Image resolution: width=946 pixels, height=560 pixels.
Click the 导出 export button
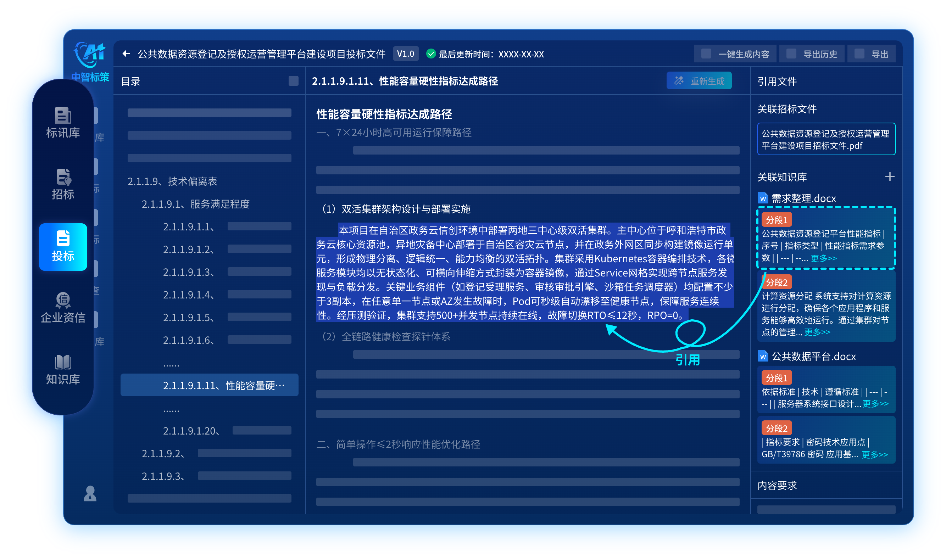[x=871, y=54]
